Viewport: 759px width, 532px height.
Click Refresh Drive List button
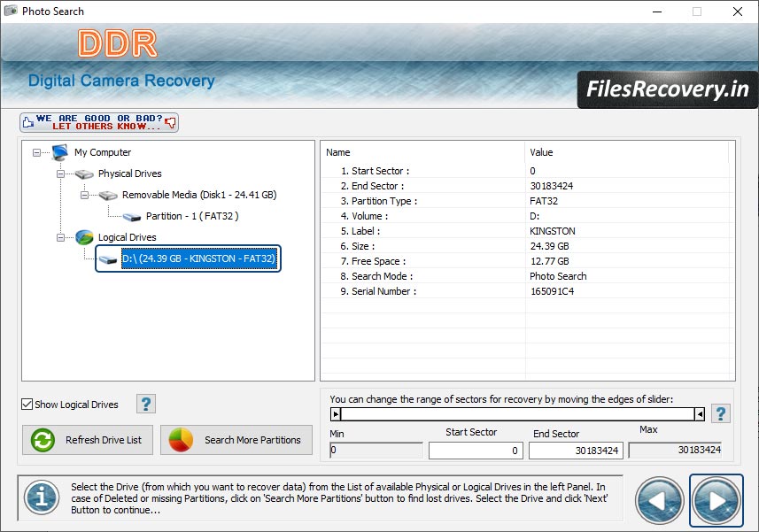[88, 440]
